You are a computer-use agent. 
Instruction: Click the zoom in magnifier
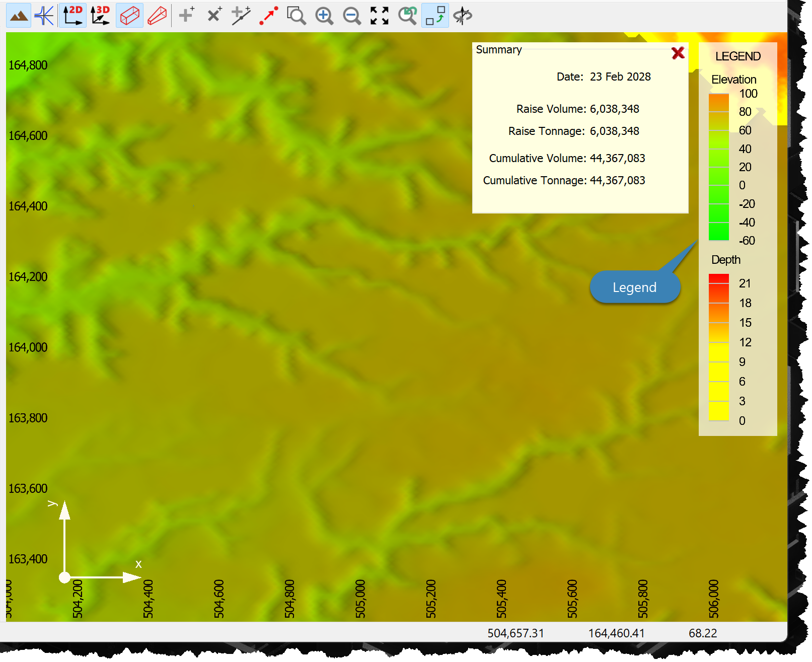[x=324, y=15]
